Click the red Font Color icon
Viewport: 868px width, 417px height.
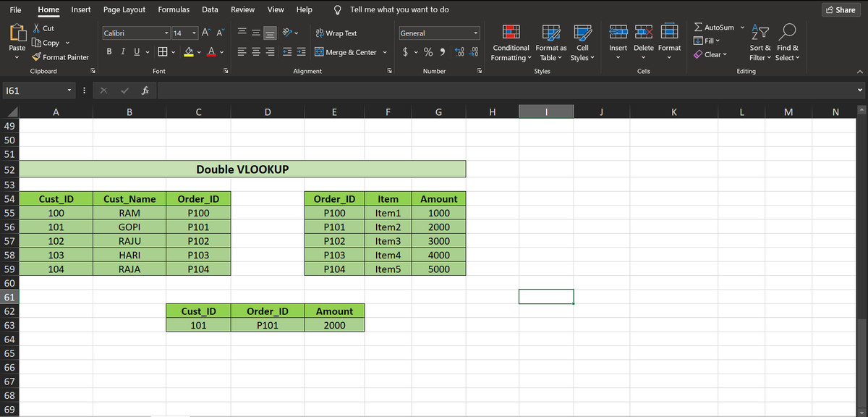point(210,52)
